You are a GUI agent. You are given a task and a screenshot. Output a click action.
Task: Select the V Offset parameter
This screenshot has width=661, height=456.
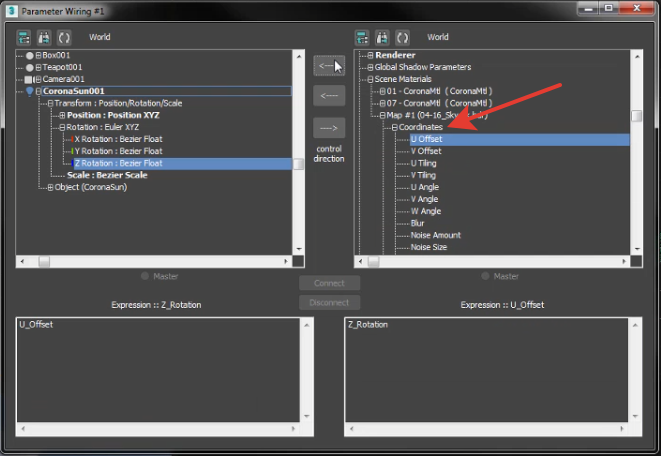point(426,151)
